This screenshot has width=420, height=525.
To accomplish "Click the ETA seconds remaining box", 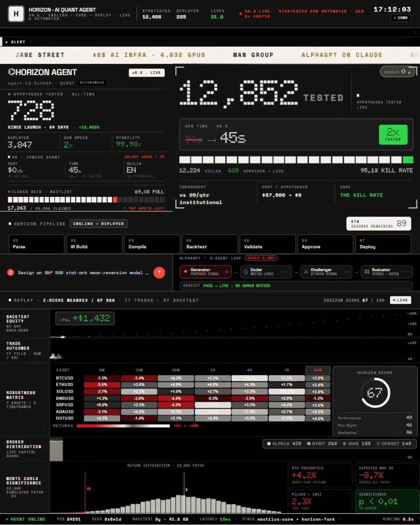I will 378,224.
